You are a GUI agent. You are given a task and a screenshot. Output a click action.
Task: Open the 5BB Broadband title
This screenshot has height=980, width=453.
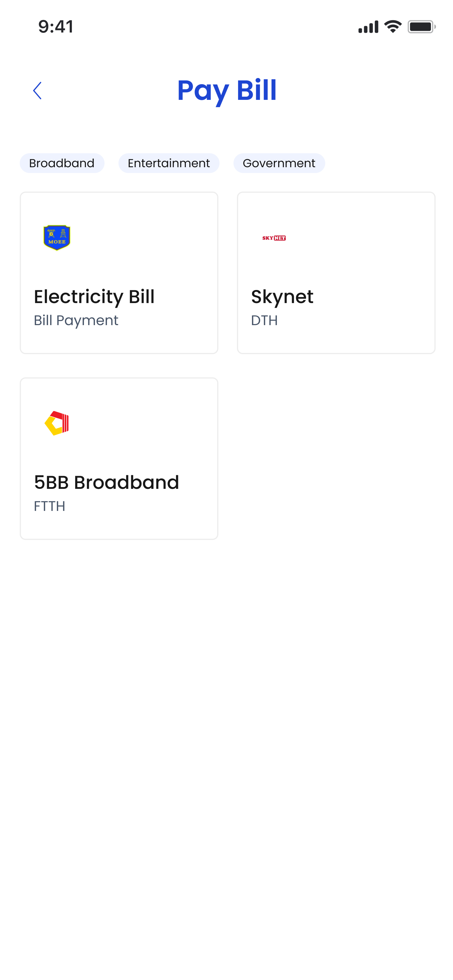pos(107,482)
